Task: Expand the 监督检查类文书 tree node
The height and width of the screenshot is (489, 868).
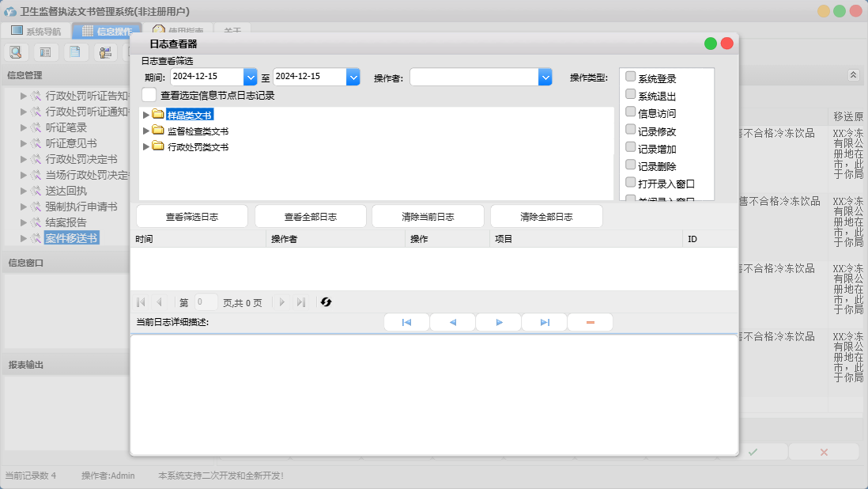Action: (145, 131)
